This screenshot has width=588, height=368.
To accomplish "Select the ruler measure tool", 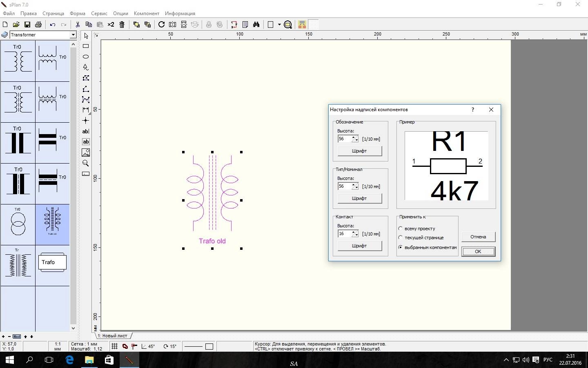I will click(x=86, y=174).
